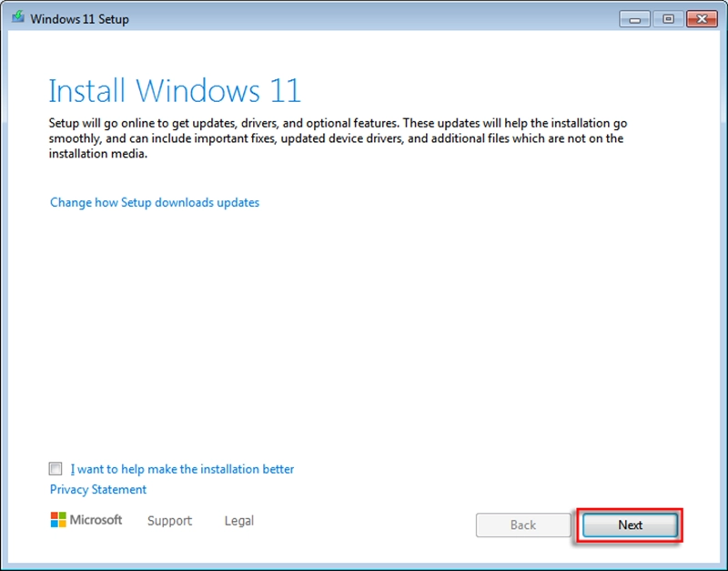Click the "Install Windows 11" heading

point(175,90)
